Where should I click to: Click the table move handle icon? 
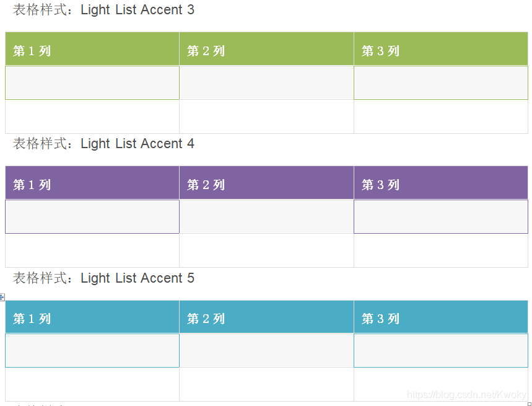[2, 297]
